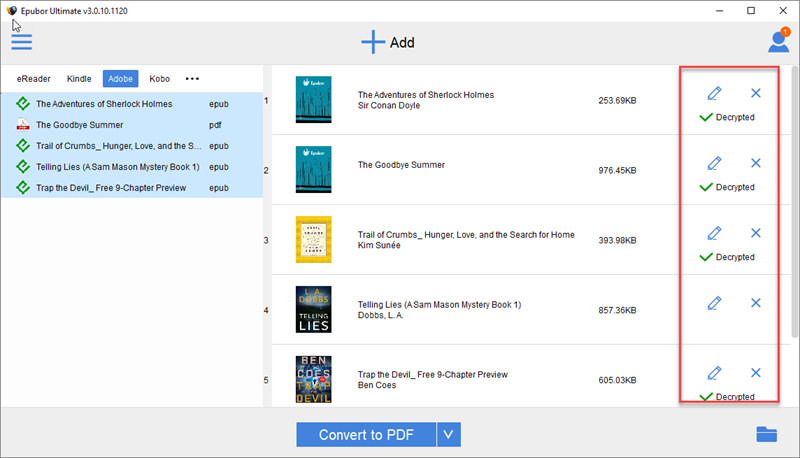Viewport: 800px width, 458px height.
Task: Select the Adobe tab
Action: point(120,79)
